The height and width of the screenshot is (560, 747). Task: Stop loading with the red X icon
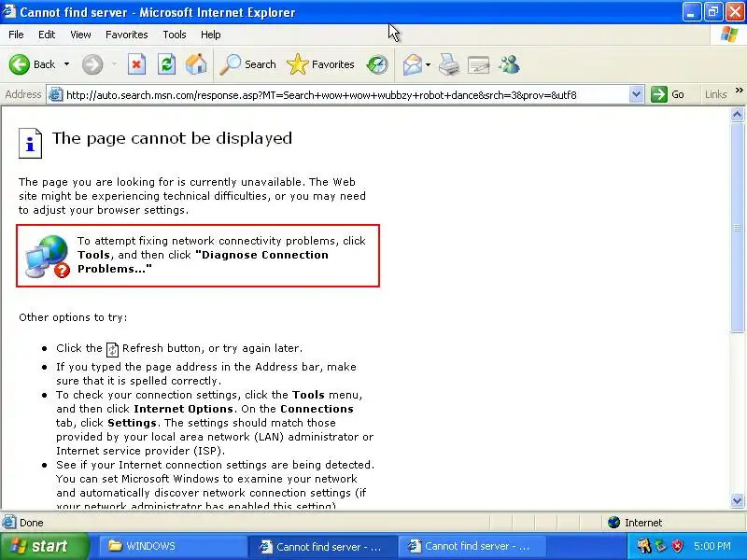(x=136, y=64)
